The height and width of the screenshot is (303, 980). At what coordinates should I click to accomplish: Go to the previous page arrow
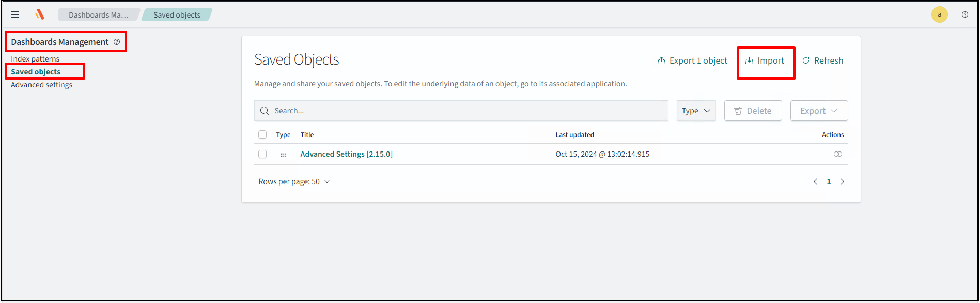click(x=816, y=181)
